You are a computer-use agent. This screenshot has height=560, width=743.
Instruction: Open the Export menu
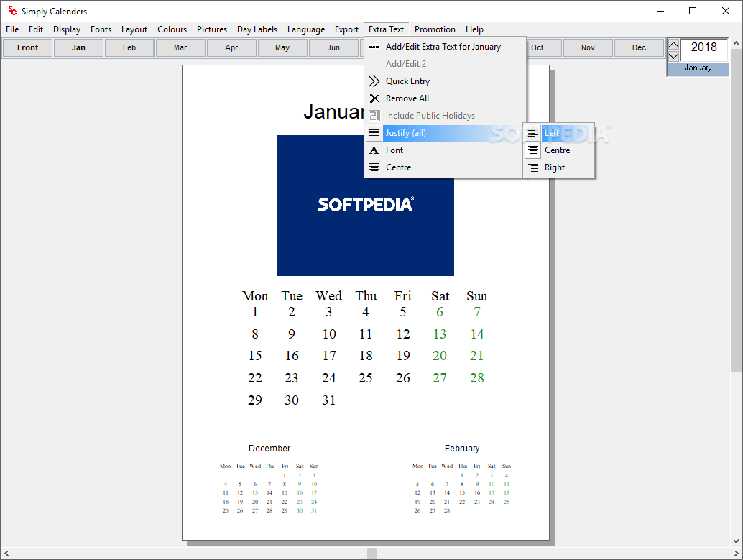tap(346, 29)
